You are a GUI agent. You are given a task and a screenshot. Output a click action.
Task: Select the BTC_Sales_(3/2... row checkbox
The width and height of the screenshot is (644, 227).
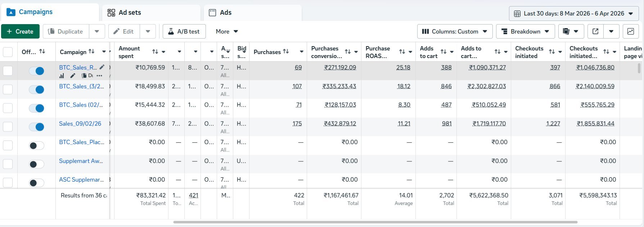click(8, 89)
